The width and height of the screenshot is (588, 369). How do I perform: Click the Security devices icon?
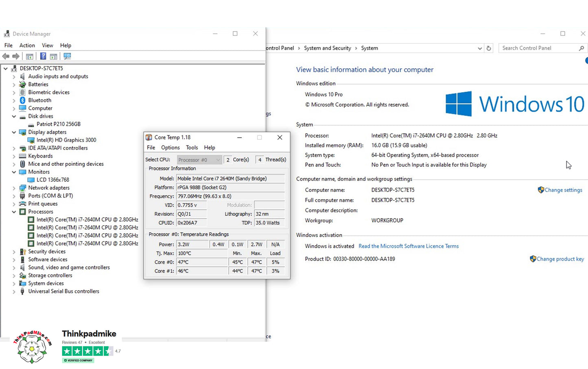click(22, 252)
